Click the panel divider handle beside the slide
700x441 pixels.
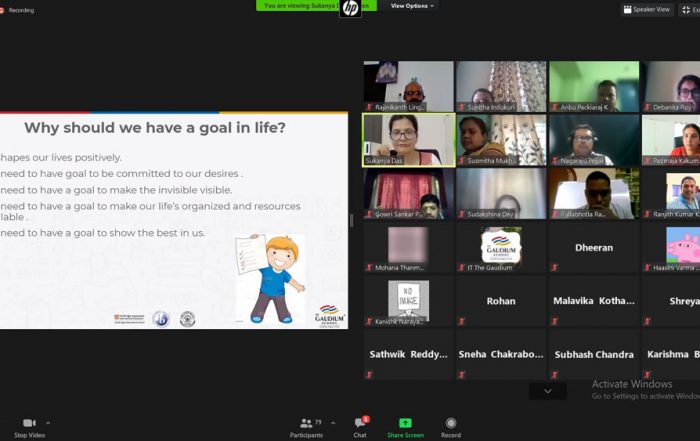[x=352, y=220]
